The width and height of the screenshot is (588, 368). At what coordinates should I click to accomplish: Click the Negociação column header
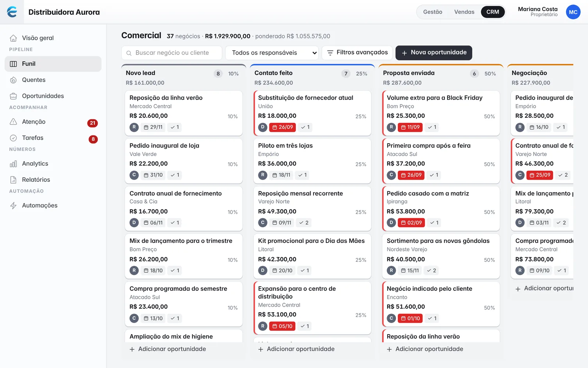pos(529,73)
